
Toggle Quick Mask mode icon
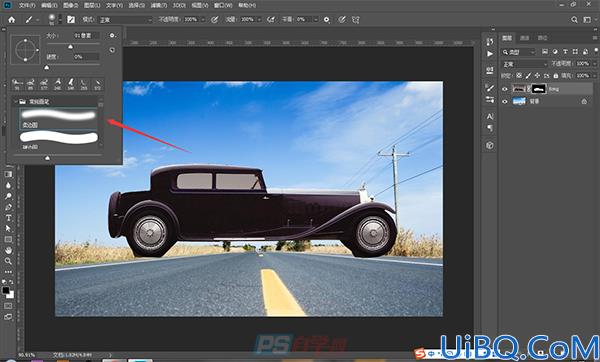click(x=8, y=306)
